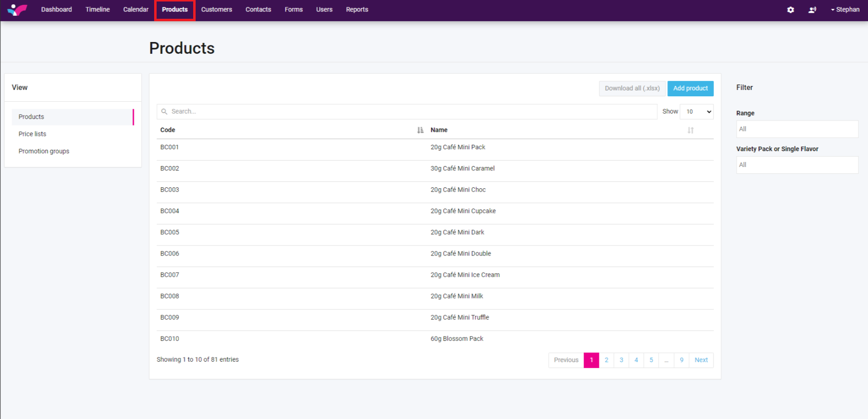Click Next in the pagination
868x419 pixels.
click(701, 360)
